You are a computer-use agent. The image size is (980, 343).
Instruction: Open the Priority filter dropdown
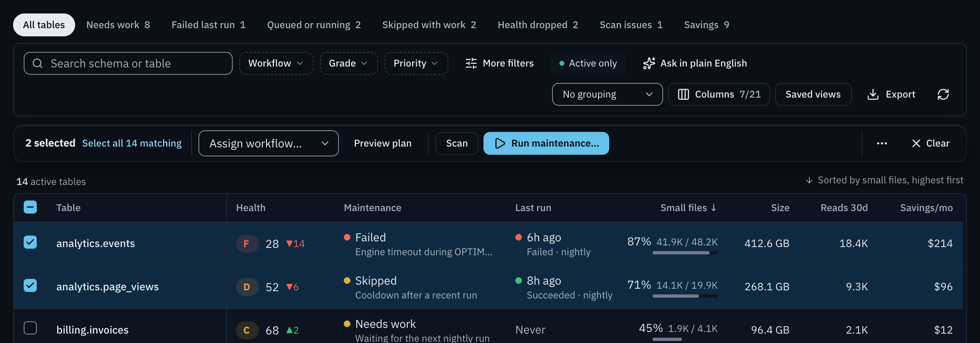416,63
